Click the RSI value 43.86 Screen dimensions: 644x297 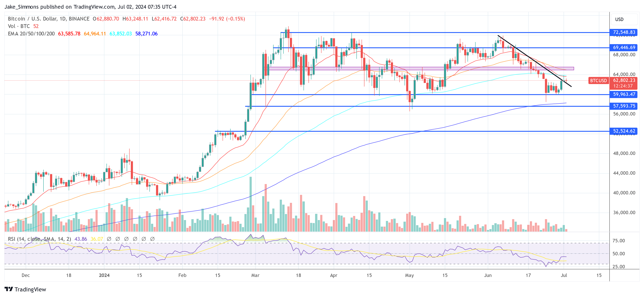click(81, 239)
